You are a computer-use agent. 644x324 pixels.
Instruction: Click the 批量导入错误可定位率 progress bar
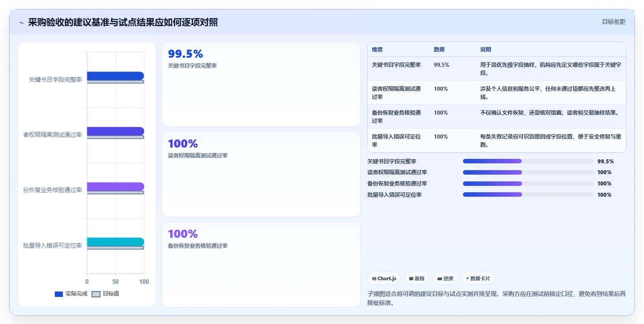528,195
